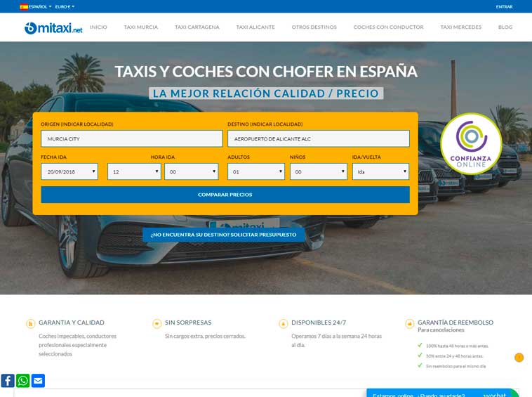Open the Euro currency dropdown
This screenshot has height=397, width=532.
point(65,6)
